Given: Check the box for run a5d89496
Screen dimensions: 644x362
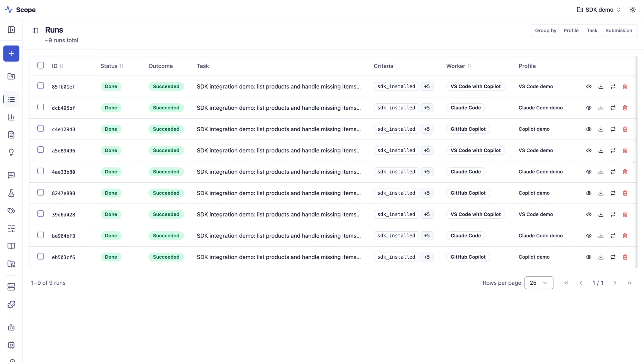Looking at the screenshot, I should (41, 150).
